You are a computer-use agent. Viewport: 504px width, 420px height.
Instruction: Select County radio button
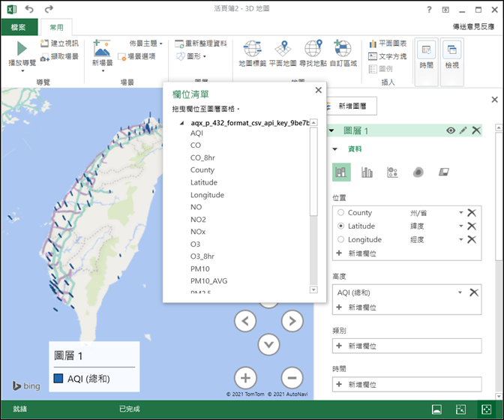pos(340,212)
